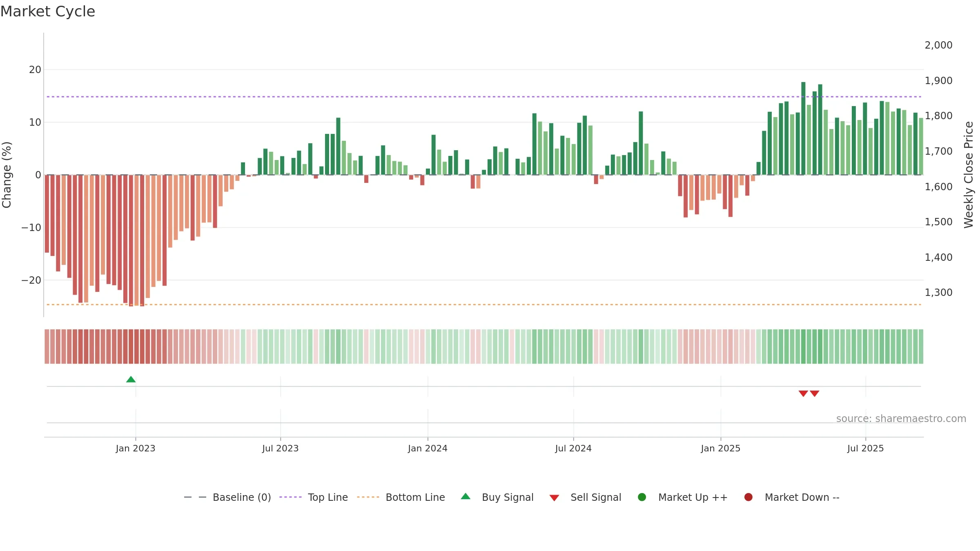The image size is (980, 551).
Task: Click the 2,000 price axis label
Action: click(938, 45)
